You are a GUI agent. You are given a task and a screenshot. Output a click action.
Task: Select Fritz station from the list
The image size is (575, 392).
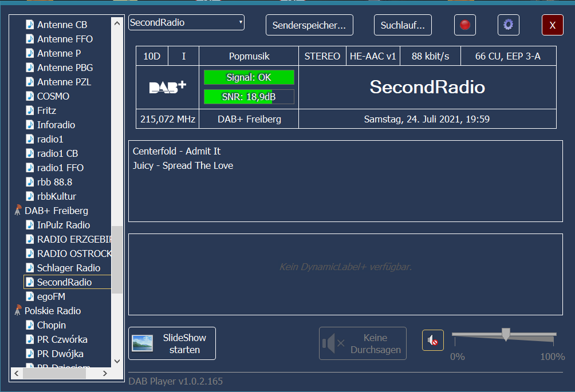pos(46,110)
